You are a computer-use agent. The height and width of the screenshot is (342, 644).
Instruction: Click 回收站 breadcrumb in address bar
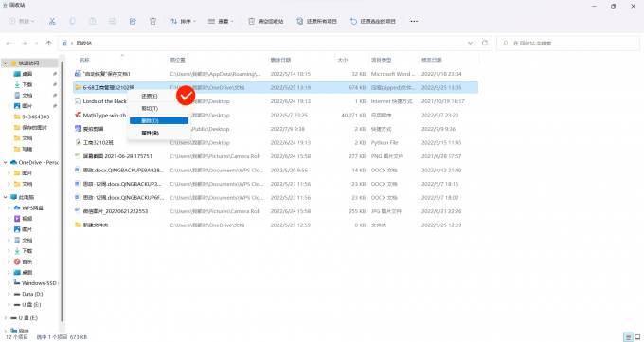click(84, 44)
